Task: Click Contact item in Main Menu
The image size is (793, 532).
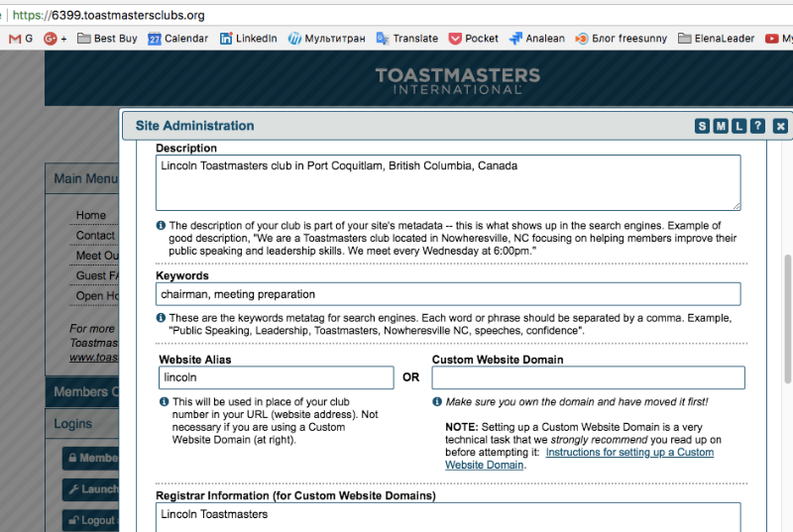Action: [96, 236]
